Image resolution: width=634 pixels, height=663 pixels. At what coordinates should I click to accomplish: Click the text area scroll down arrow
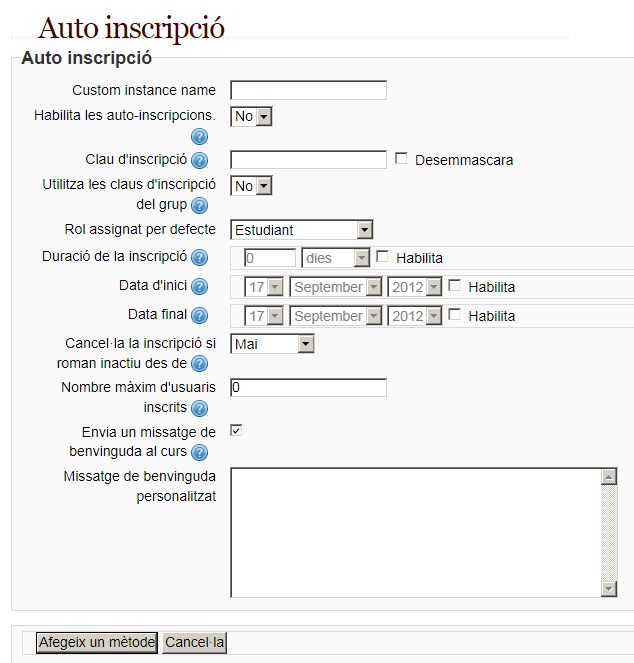coord(609,589)
